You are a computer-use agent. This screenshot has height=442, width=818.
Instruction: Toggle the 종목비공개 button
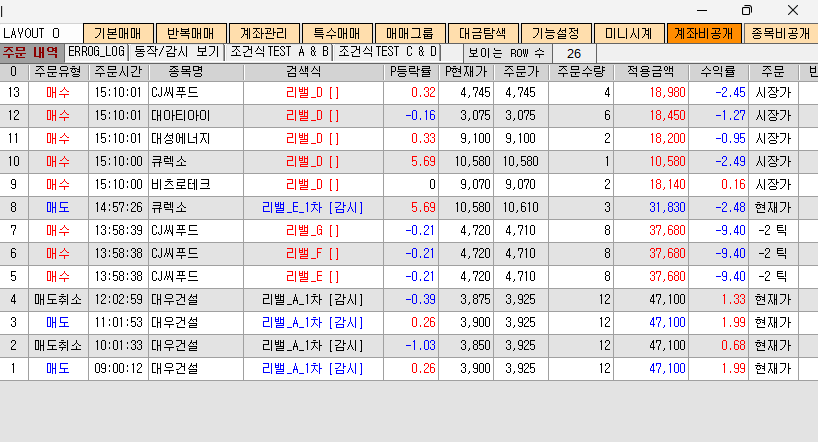(781, 33)
